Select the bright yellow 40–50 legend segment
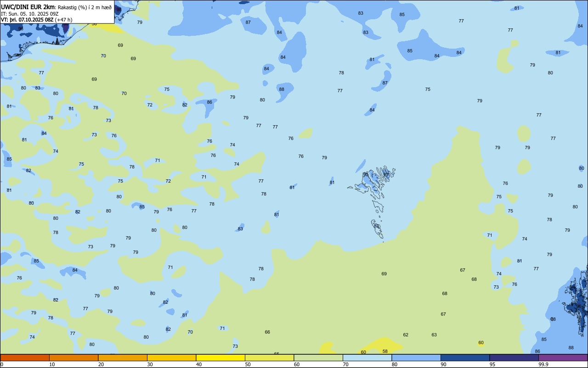 pos(220,357)
